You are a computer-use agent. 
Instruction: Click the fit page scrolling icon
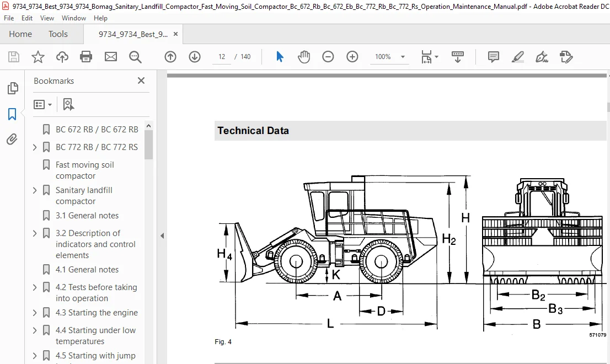pos(426,57)
